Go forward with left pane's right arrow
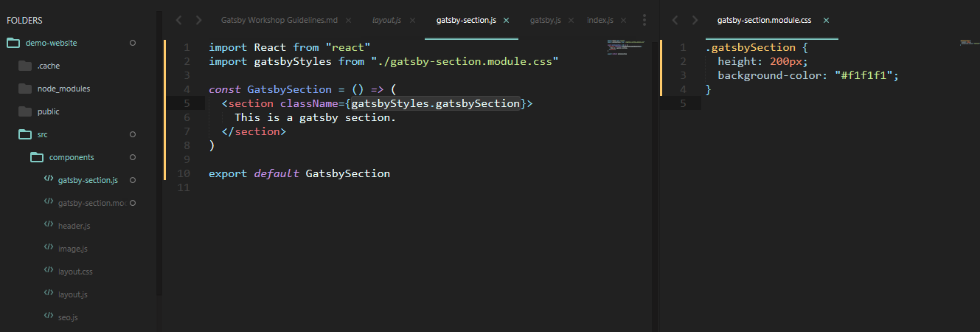This screenshot has width=980, height=335. (198, 20)
